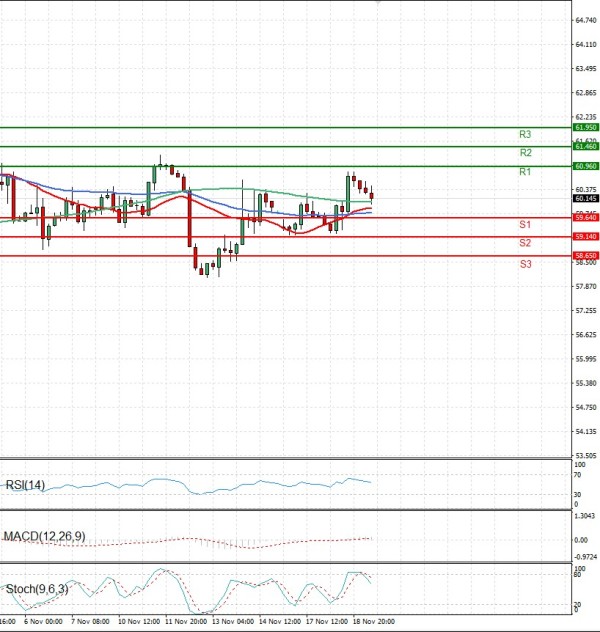The height and width of the screenshot is (632, 600).
Task: Select the MACD(12,26,9) indicator label
Action: 43,537
